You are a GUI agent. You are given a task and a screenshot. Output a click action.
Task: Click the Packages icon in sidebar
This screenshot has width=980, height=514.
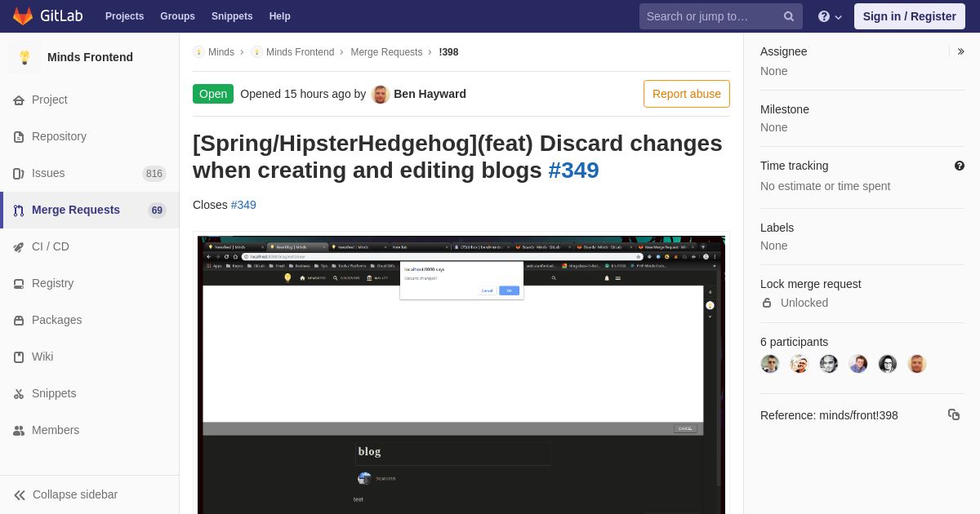[x=19, y=320]
